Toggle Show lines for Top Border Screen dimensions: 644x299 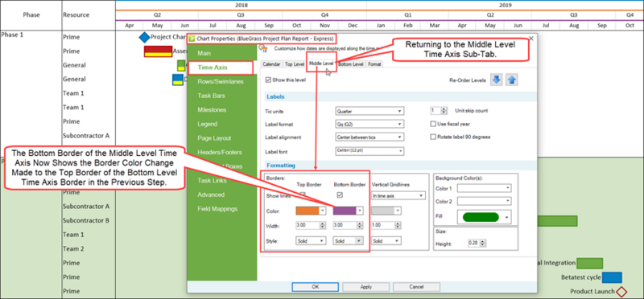[303, 194]
